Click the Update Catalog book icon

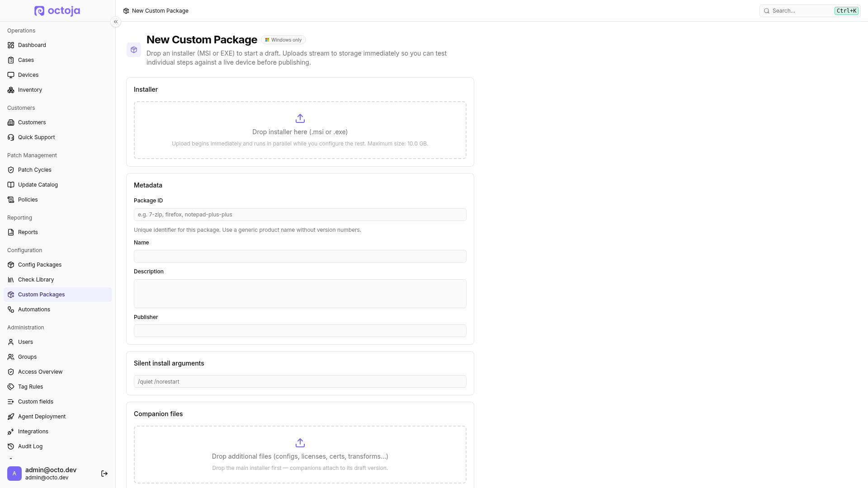(x=11, y=185)
